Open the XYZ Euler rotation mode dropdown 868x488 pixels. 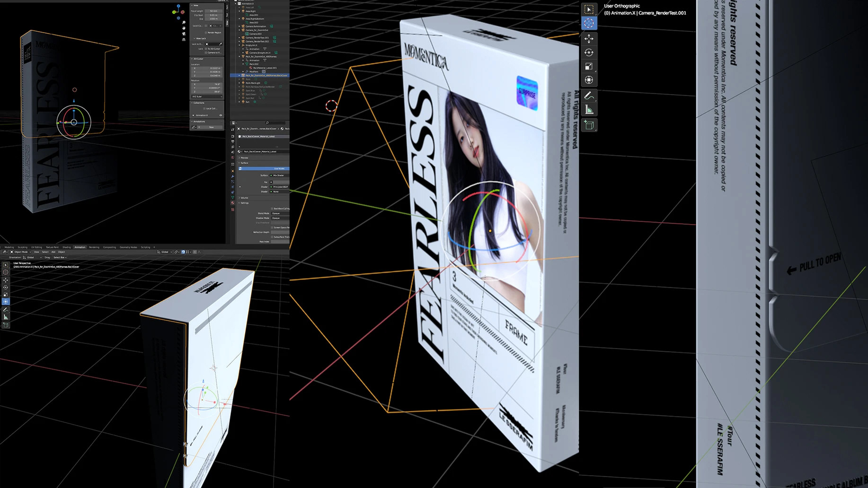[207, 96]
